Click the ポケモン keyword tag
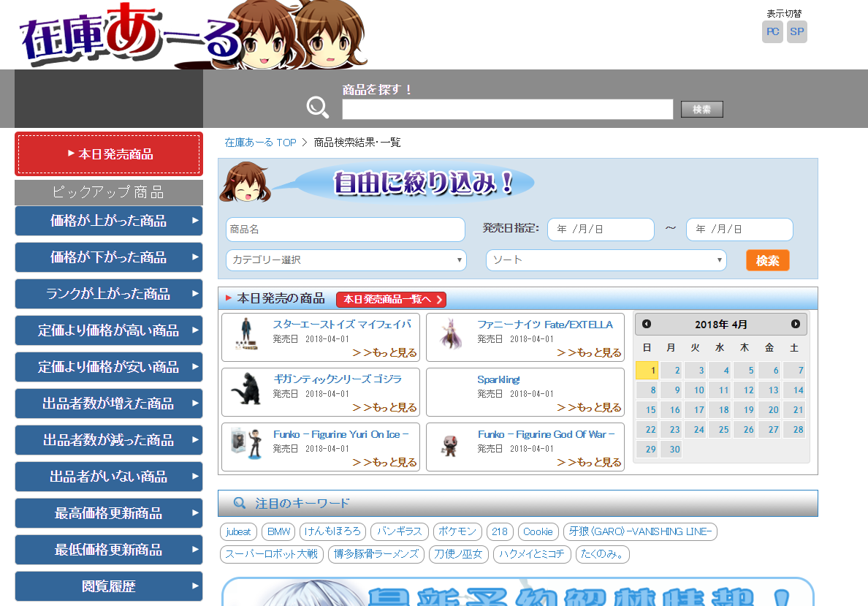 click(458, 531)
